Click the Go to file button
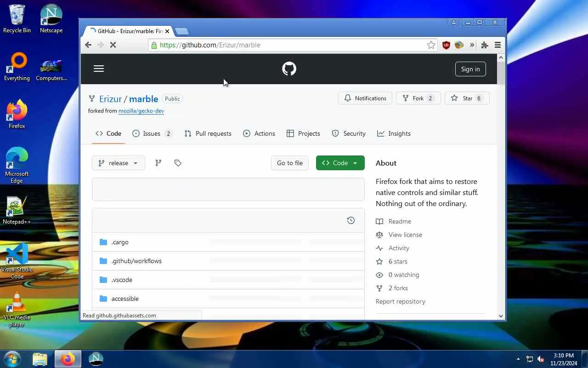Viewport: 588px width, 368px height. point(290,163)
